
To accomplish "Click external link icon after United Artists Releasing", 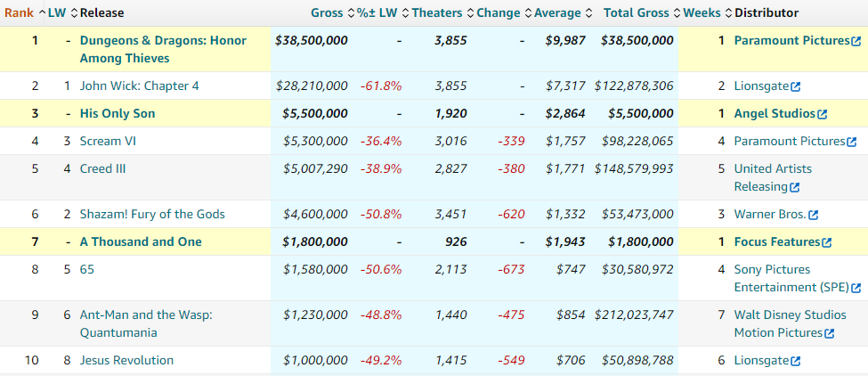I will point(795,187).
